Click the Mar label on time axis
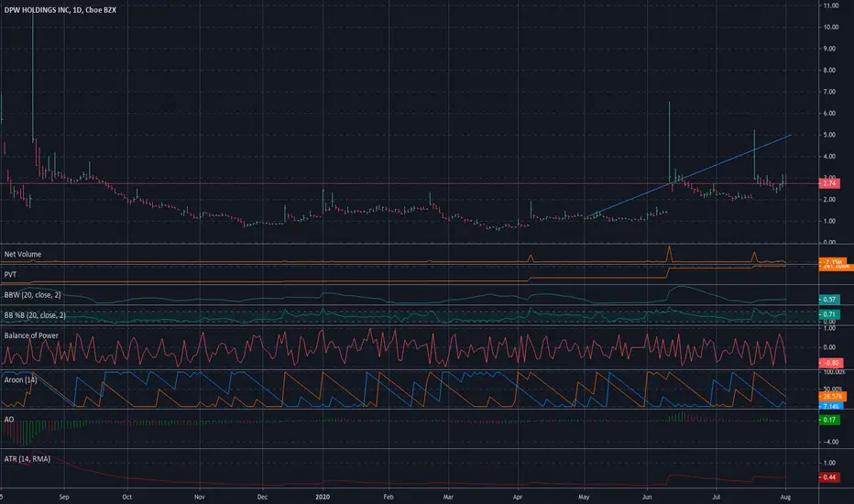 448,497
